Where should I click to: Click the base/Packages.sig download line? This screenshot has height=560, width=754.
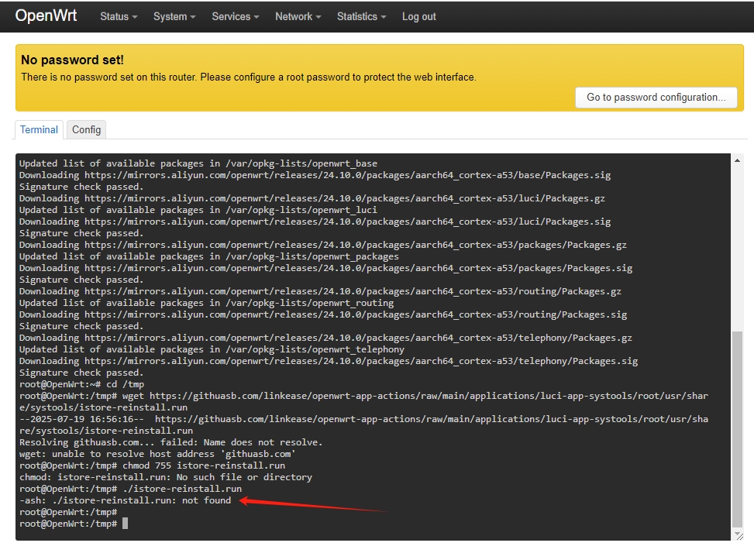(315, 175)
